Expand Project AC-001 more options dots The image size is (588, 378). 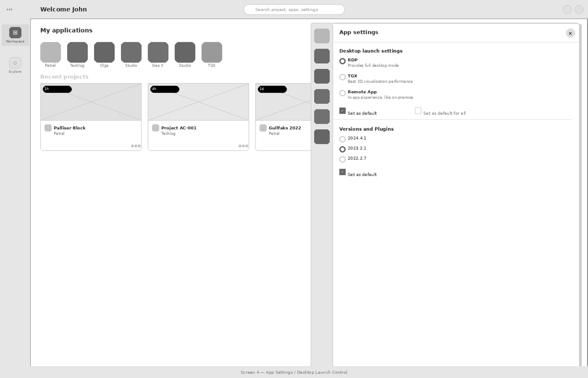pyautogui.click(x=243, y=146)
